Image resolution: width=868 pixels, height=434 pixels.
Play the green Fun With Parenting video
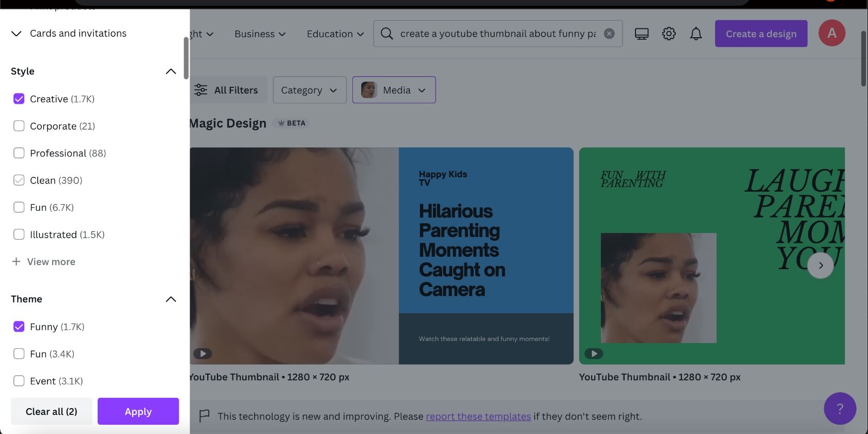(594, 353)
